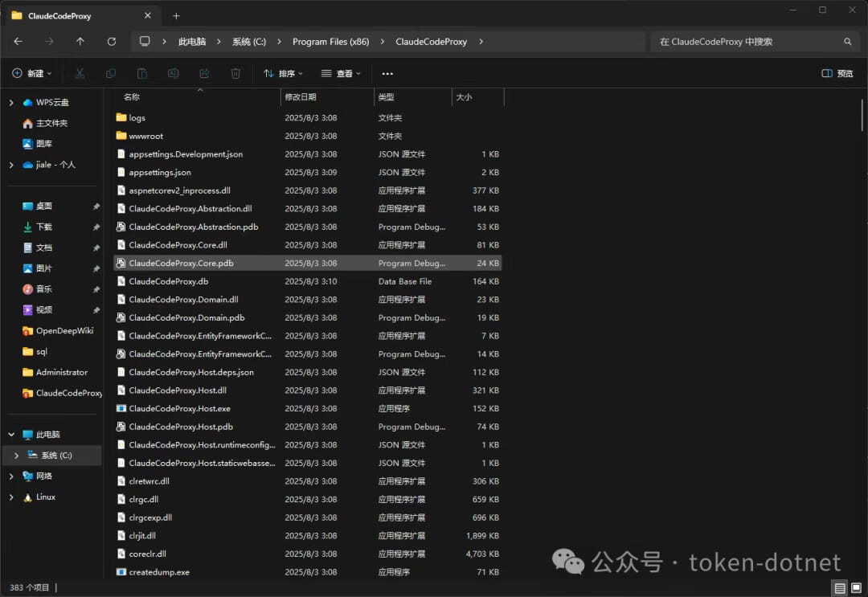This screenshot has width=868, height=597.
Task: Collapse the 此电脑 tree node
Action: (x=11, y=435)
